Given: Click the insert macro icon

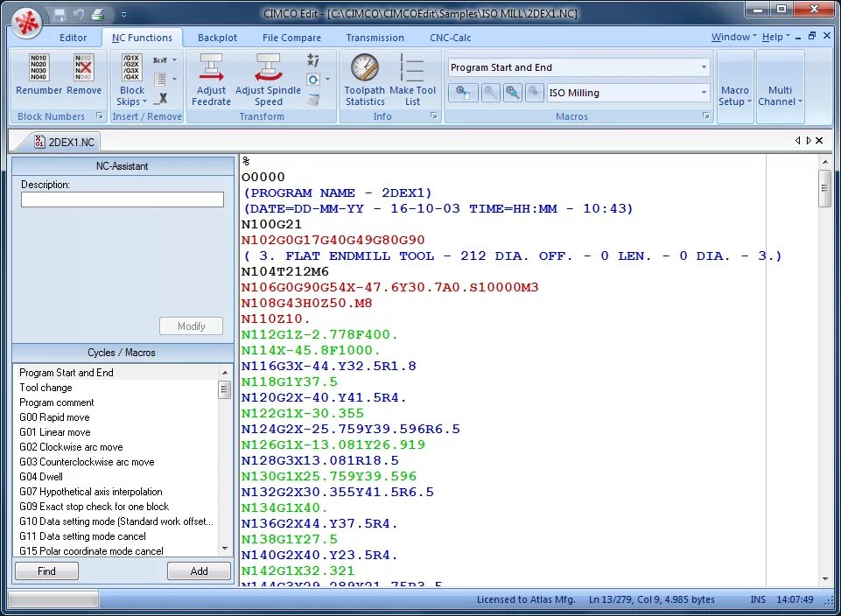Looking at the screenshot, I should click(x=463, y=93).
